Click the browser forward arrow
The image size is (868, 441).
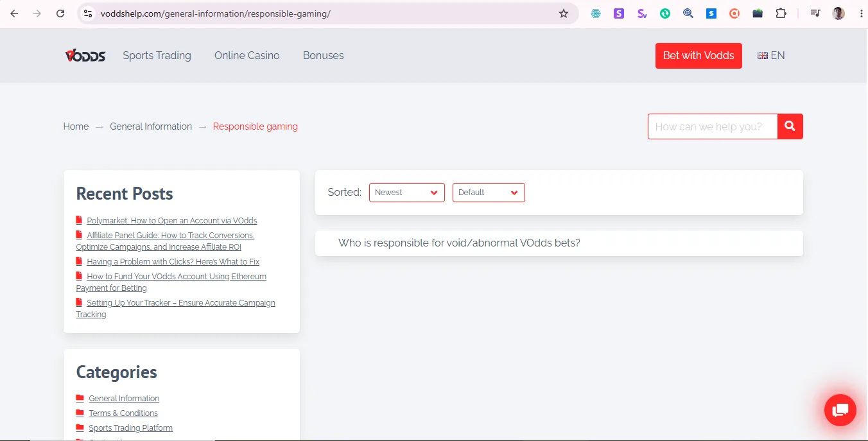coord(37,13)
